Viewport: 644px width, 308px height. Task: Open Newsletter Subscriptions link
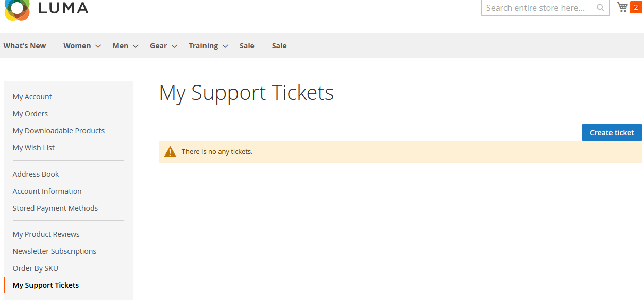(55, 251)
